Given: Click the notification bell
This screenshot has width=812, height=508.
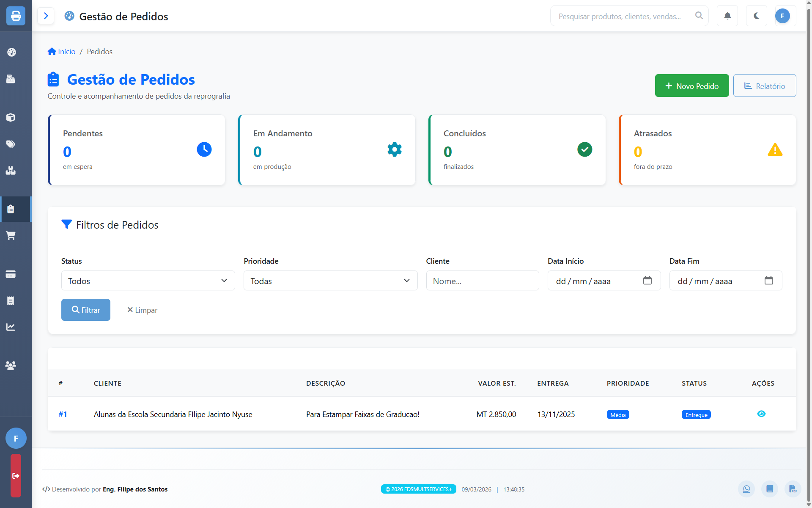Looking at the screenshot, I should tap(727, 16).
